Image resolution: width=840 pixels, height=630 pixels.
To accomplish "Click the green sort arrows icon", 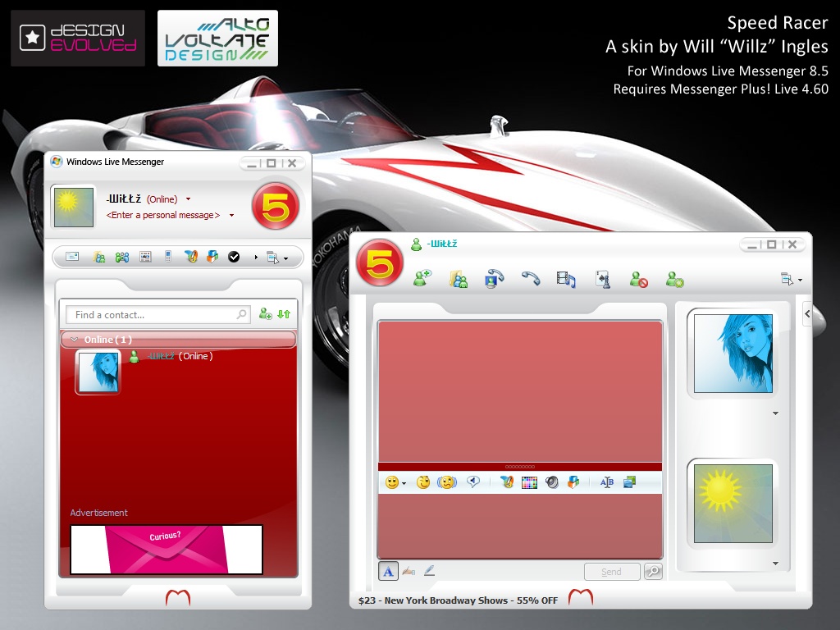I will point(284,314).
